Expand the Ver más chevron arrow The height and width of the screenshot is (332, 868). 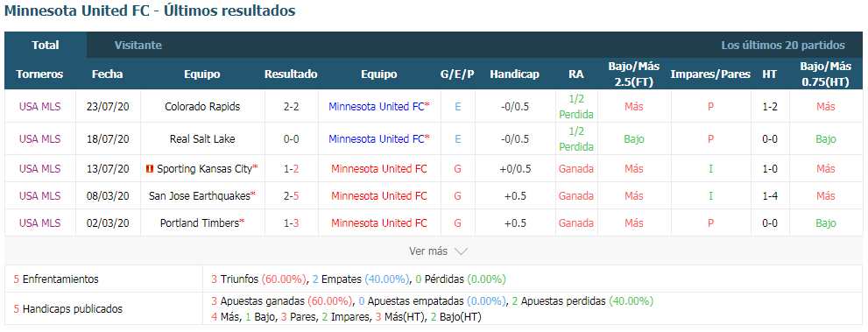pos(461,251)
